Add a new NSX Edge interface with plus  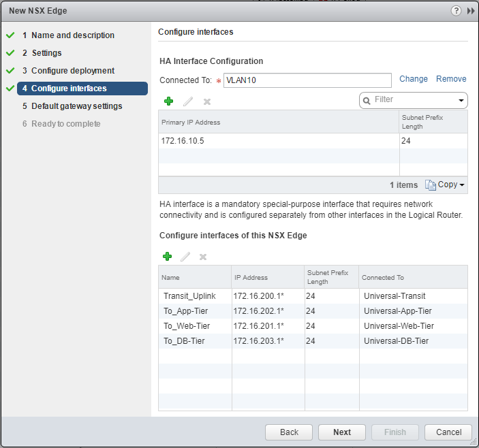pyautogui.click(x=167, y=257)
